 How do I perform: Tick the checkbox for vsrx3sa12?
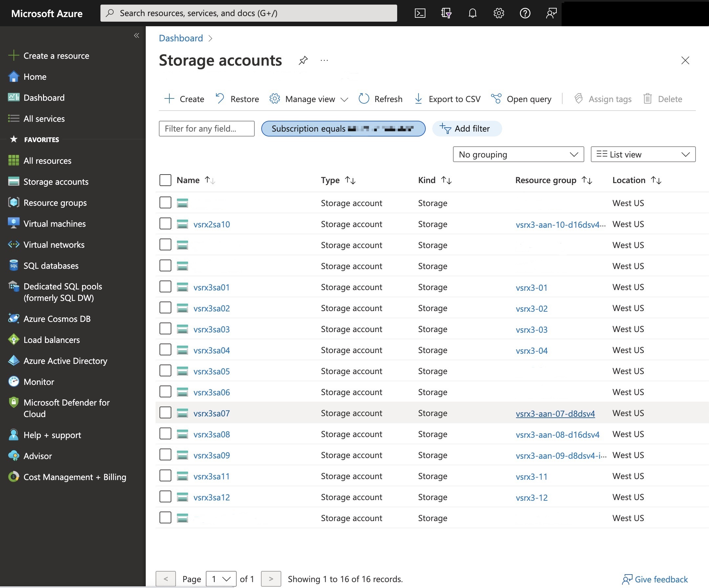(x=165, y=497)
